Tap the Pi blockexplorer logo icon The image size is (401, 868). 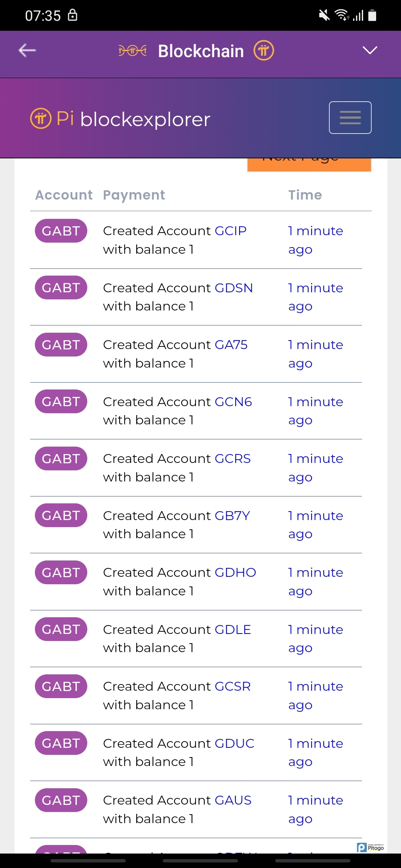tap(41, 119)
